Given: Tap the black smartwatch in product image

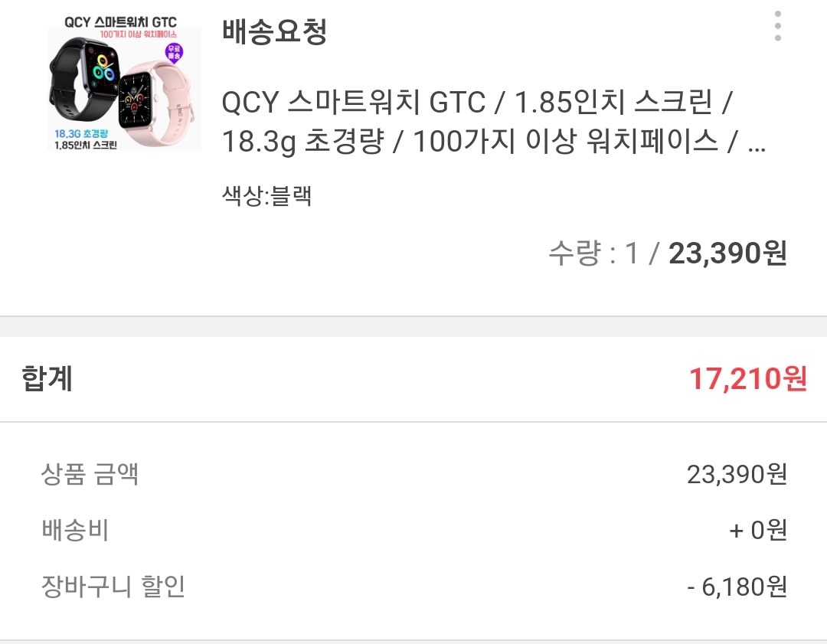Looking at the screenshot, I should pyautogui.click(x=84, y=79).
